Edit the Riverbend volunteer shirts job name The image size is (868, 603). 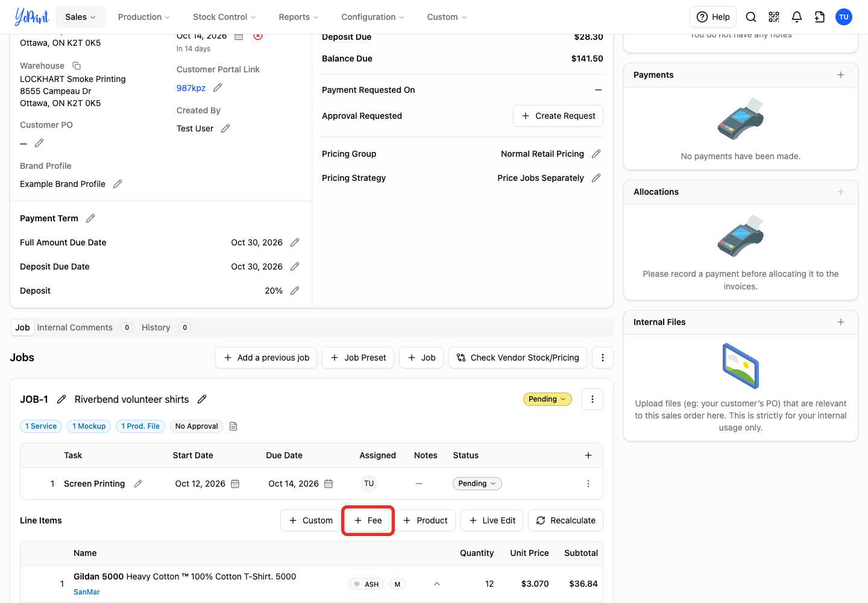[202, 399]
